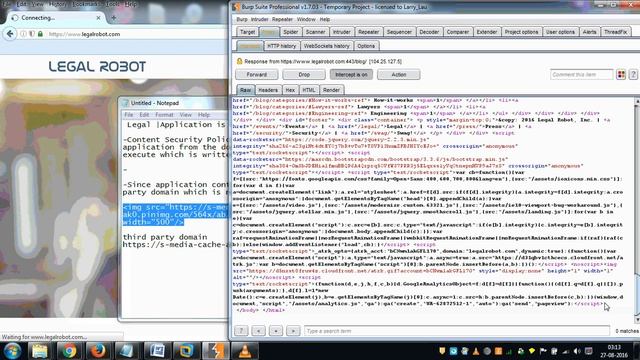Switch to the Headers message view
The image size is (640, 360).
(268, 90)
